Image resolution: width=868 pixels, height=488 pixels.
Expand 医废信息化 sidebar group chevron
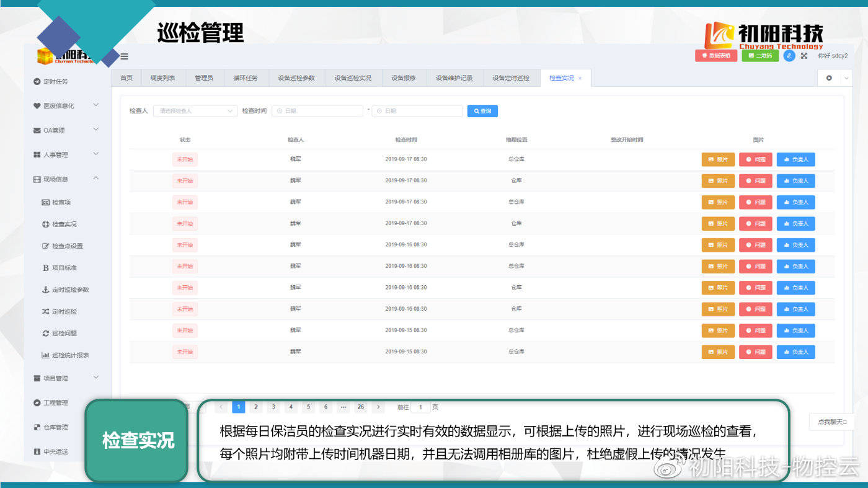point(95,105)
